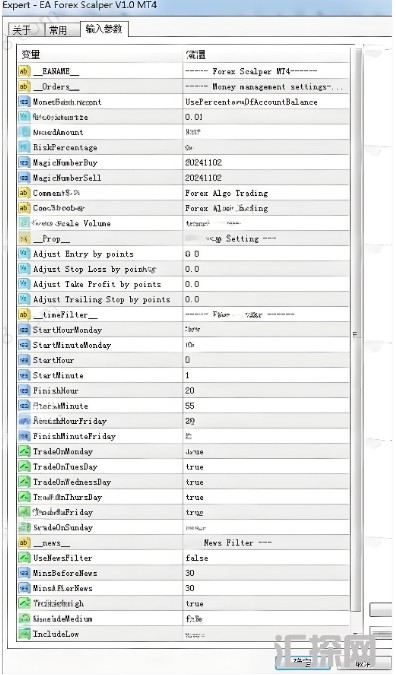Viewport: 396px width, 675px height.
Task: Select the UsePercentageOfAccountBalance value cell
Action: click(x=266, y=102)
